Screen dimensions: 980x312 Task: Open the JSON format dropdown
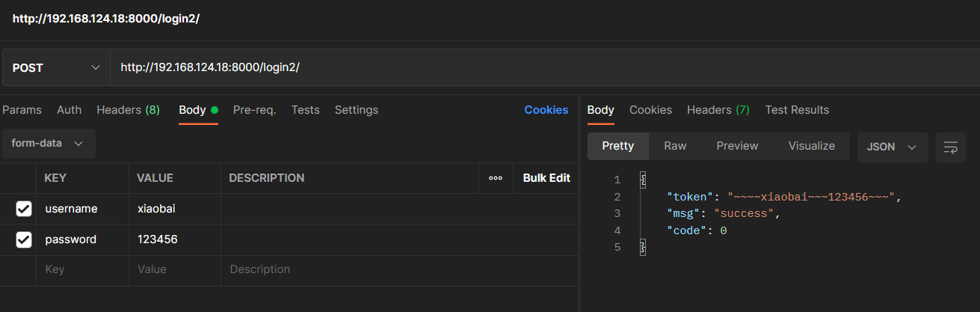pyautogui.click(x=893, y=147)
